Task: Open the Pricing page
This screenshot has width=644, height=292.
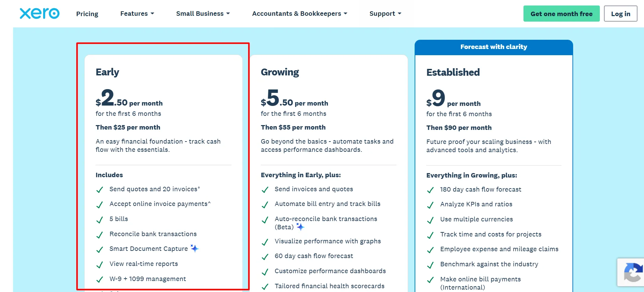Action: pyautogui.click(x=87, y=14)
